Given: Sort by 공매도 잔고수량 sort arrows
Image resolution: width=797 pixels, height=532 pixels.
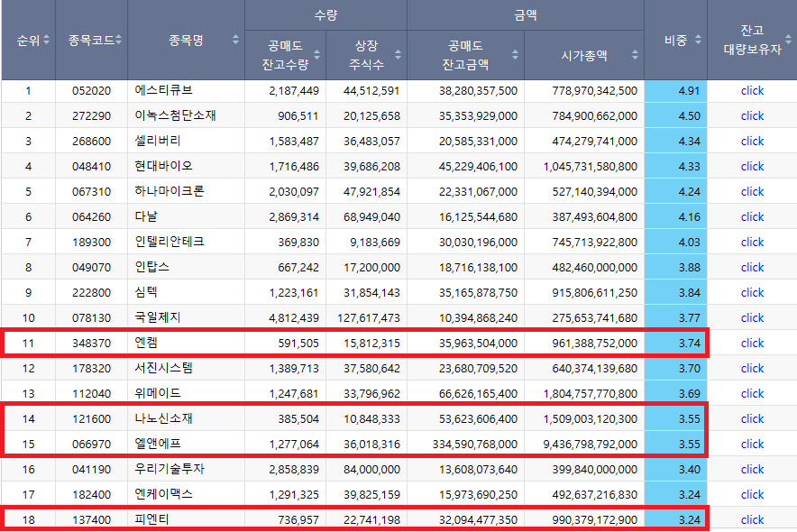Looking at the screenshot, I should click(x=316, y=55).
